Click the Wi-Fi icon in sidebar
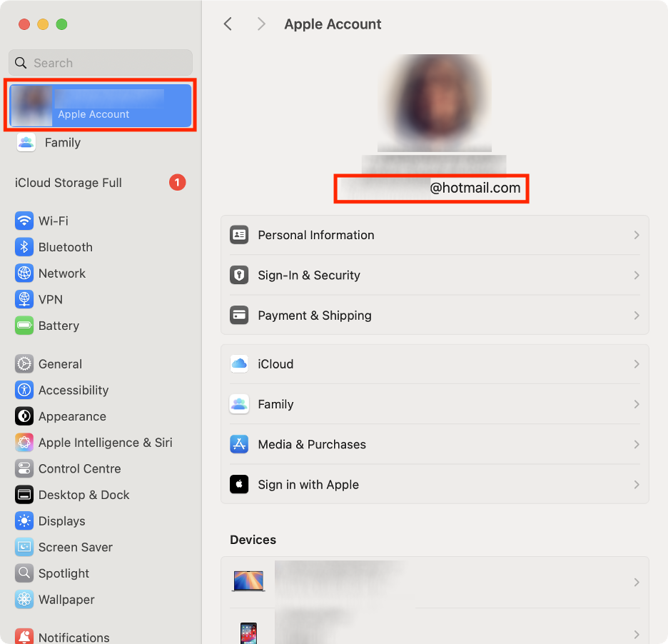Image resolution: width=668 pixels, height=644 pixels. pyautogui.click(x=24, y=221)
